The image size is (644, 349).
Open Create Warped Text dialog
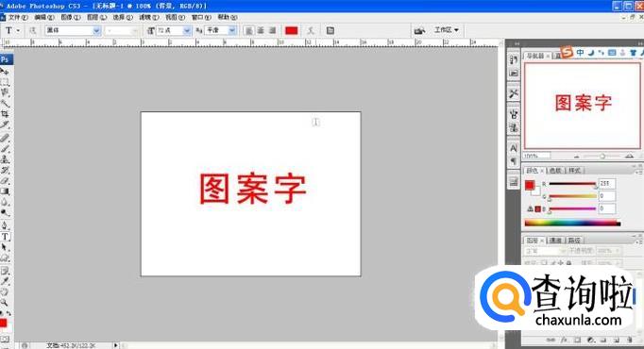[311, 30]
